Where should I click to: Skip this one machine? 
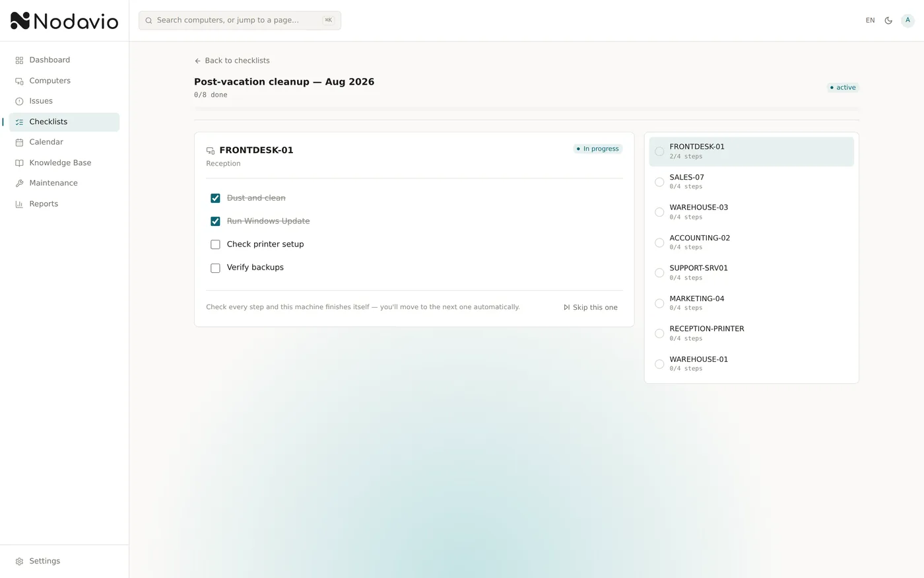[591, 307]
